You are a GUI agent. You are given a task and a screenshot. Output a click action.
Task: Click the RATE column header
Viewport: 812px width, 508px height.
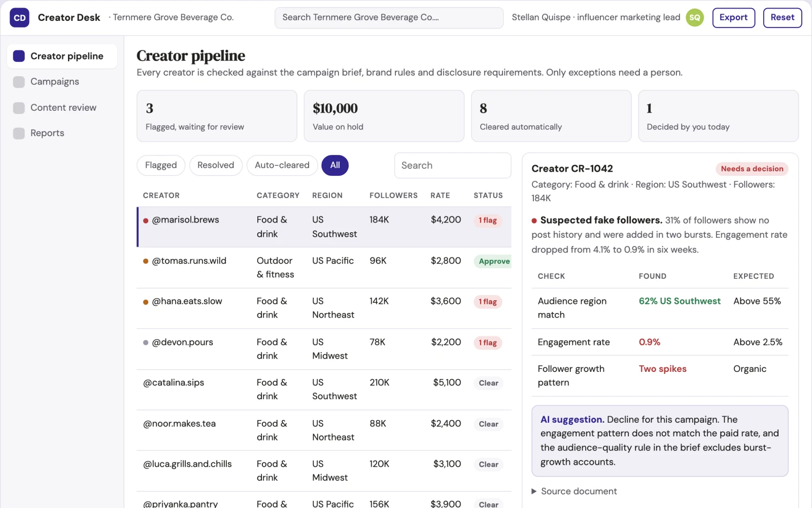pyautogui.click(x=440, y=196)
